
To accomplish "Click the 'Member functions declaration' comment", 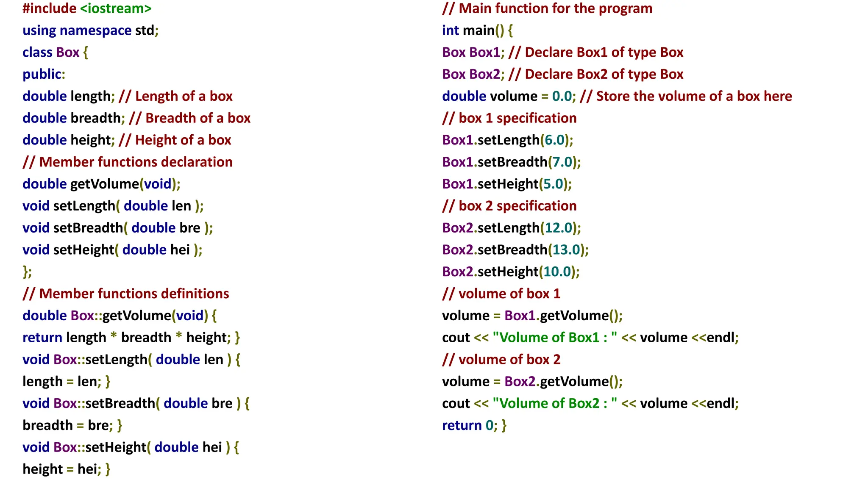I will click(128, 162).
